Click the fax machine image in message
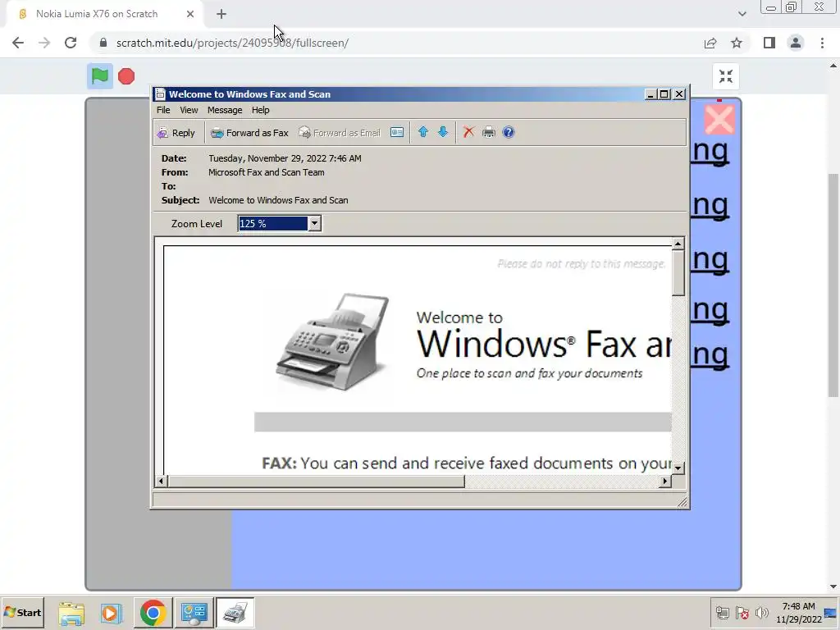840x630 pixels. 332,342
